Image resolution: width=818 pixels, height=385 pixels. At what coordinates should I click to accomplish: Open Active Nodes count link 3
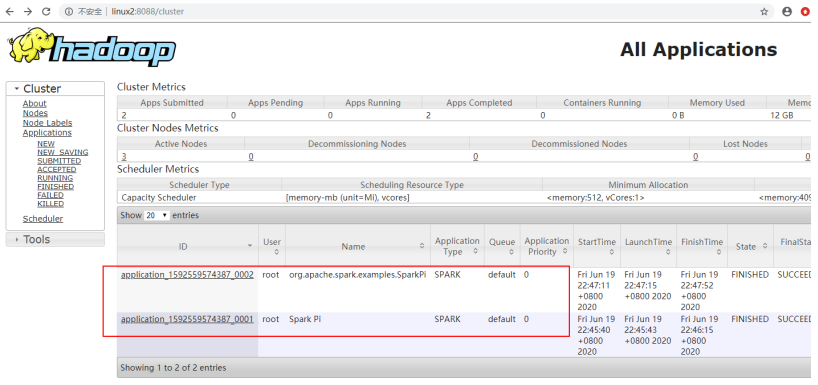click(124, 156)
